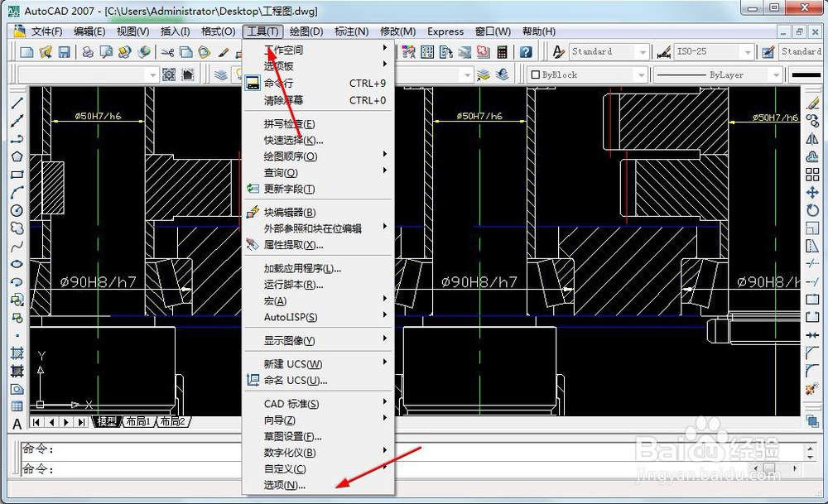Screen dimensions: 828x504
Task: Select the Rectangle tool
Action: [17, 174]
